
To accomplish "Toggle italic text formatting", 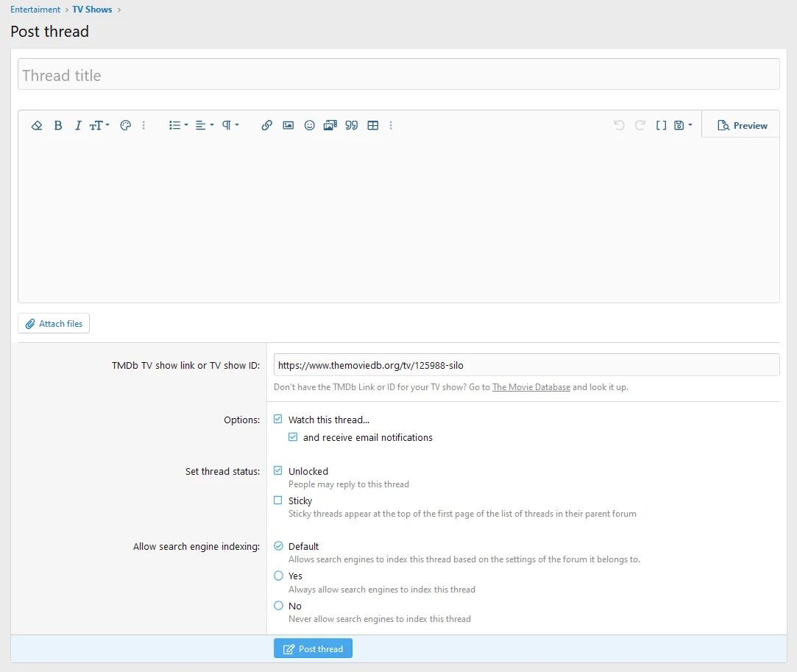I will coord(78,126).
